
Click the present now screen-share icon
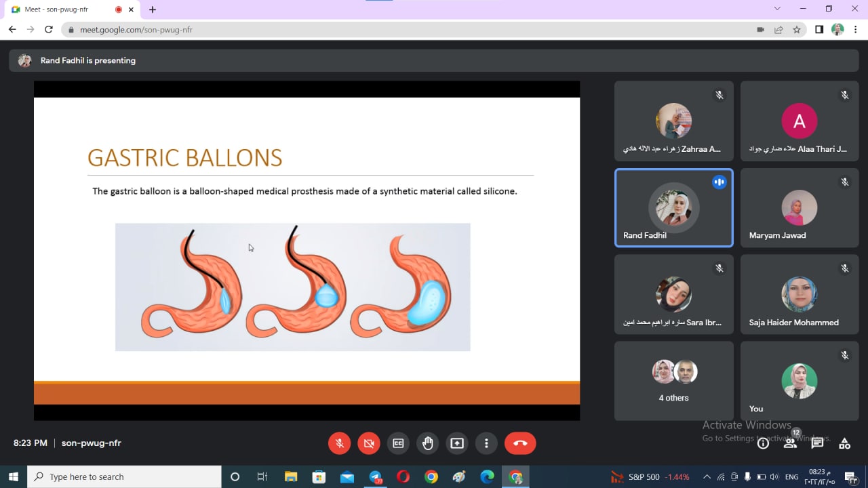coord(457,443)
